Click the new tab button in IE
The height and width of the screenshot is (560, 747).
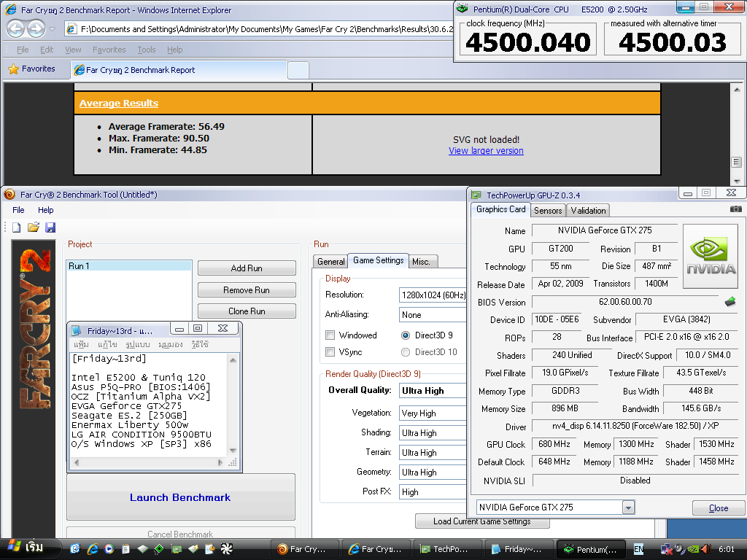(x=298, y=70)
